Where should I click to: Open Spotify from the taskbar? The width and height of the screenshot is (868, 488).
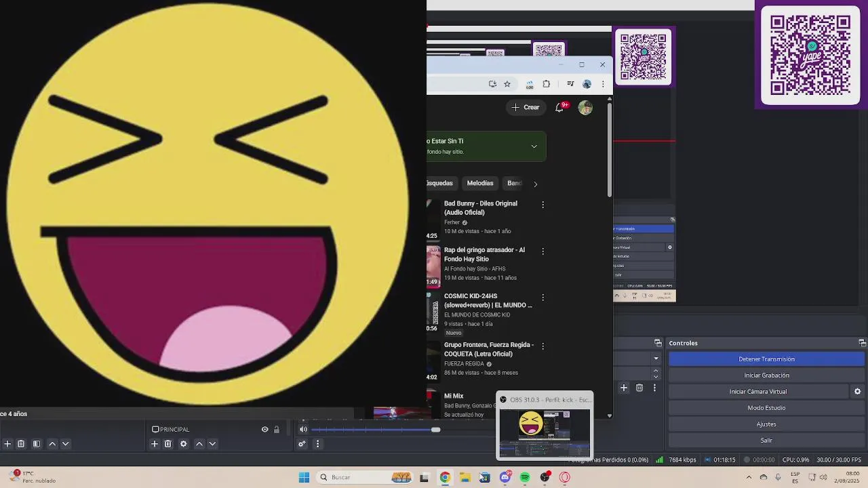click(x=525, y=477)
